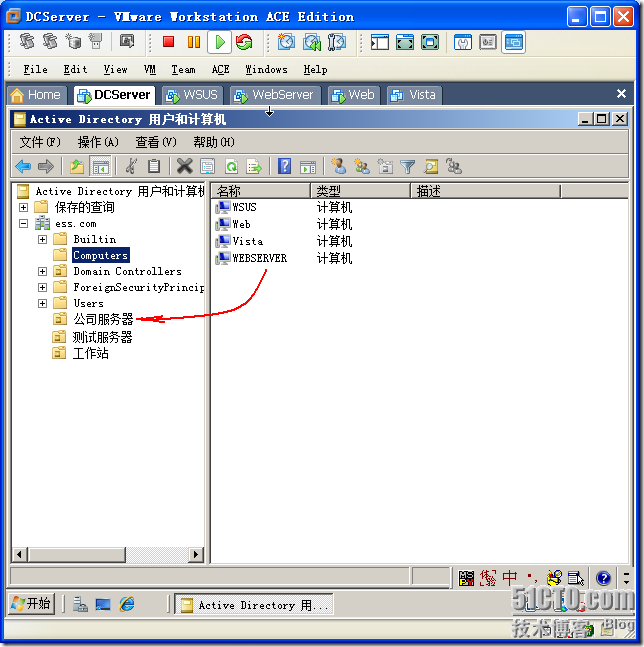Viewport: 644px width, 647px height.
Task: Click the filter funnel icon
Action: (x=408, y=167)
